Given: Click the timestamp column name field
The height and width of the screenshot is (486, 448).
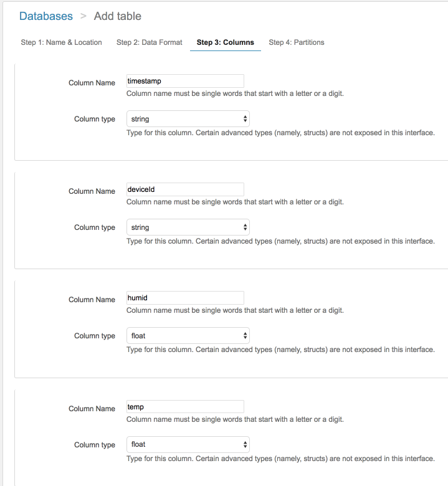Looking at the screenshot, I should pos(185,81).
